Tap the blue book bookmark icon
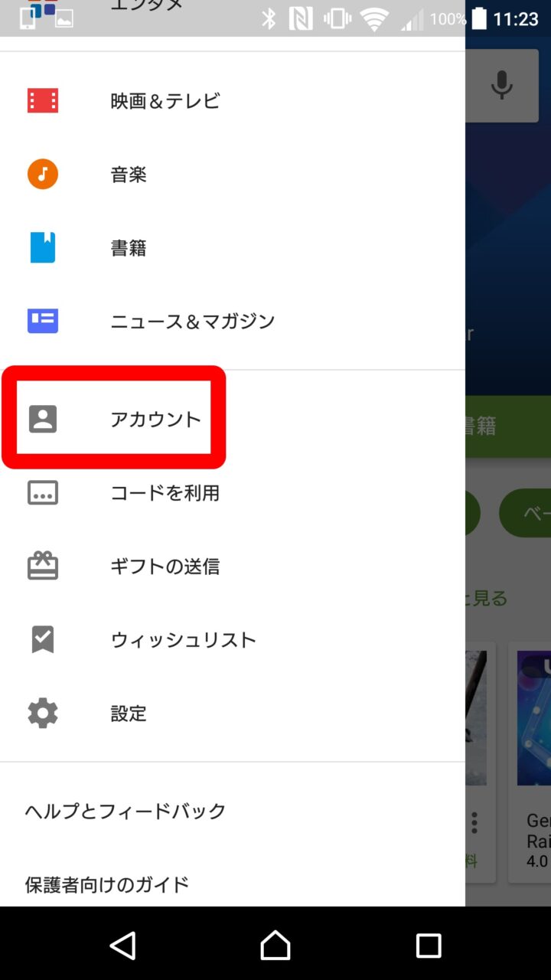This screenshot has width=551, height=980. (x=43, y=248)
